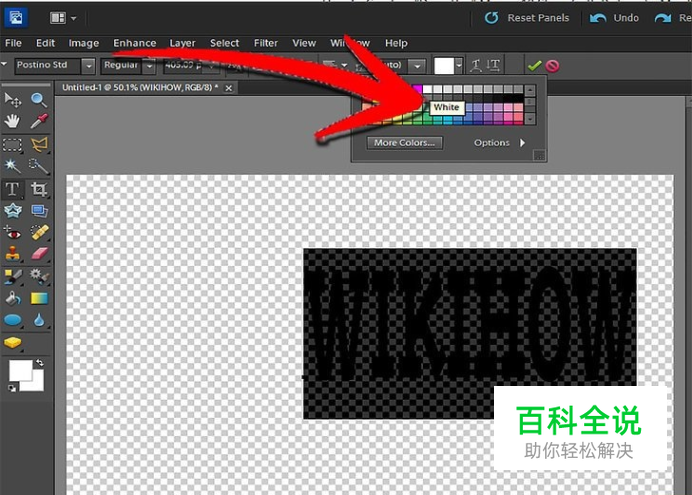Click the Undo button
Image resolution: width=692 pixels, height=495 pixels.
614,18
